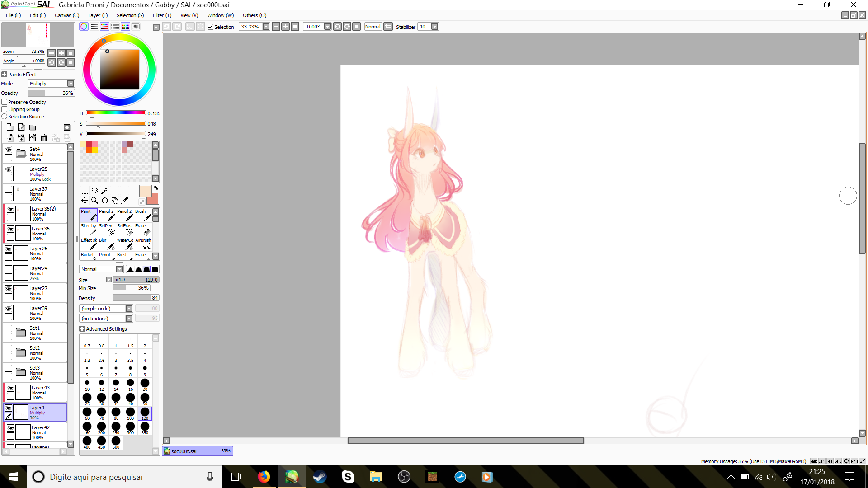
Task: Create a new layer folder
Action: [33, 127]
